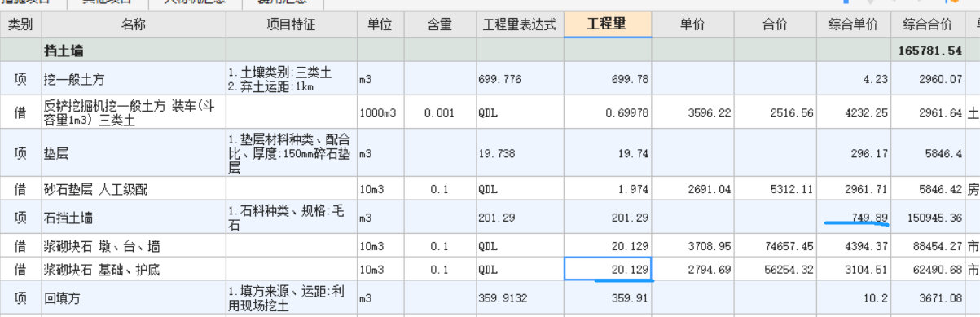Click the outlined 20.129 cell for 基础、护底
This screenshot has width=980, height=317.
[608, 269]
